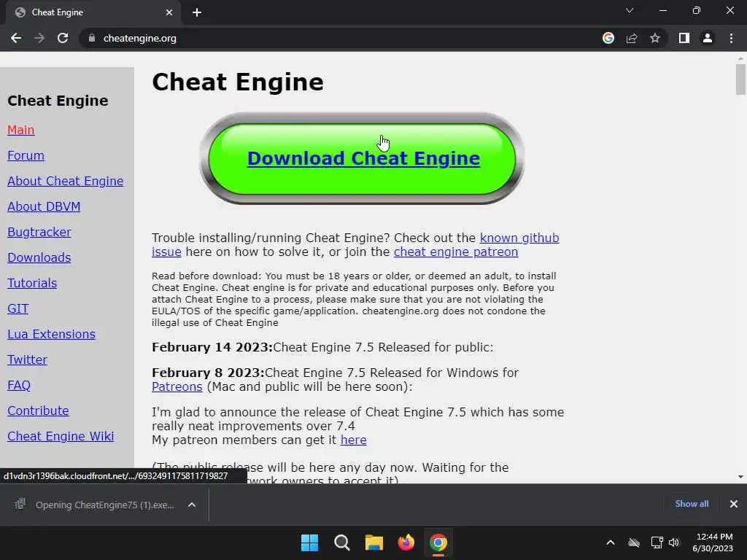The image size is (747, 560).
Task: Select the Cheat Engine browser tab
Action: point(93,12)
